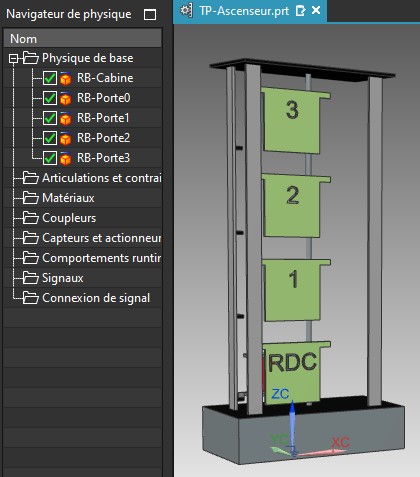Maximize the Navigateur de physique panel

click(x=150, y=15)
